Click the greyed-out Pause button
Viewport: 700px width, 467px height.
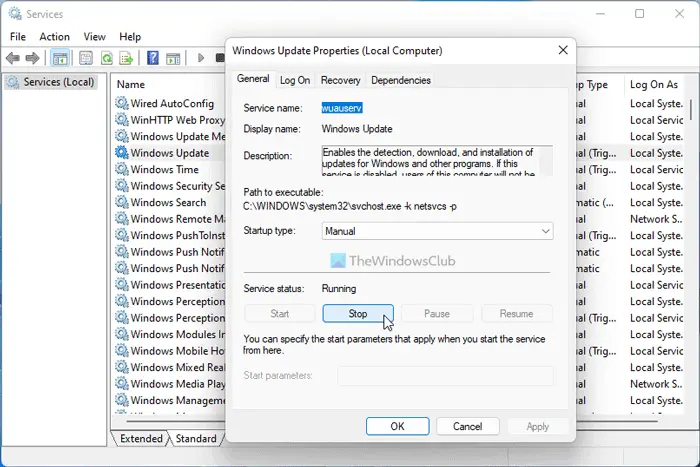(437, 314)
